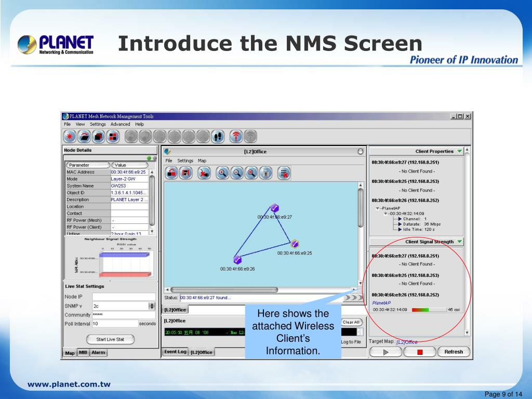Click the Parameter column header

[x=88, y=165]
